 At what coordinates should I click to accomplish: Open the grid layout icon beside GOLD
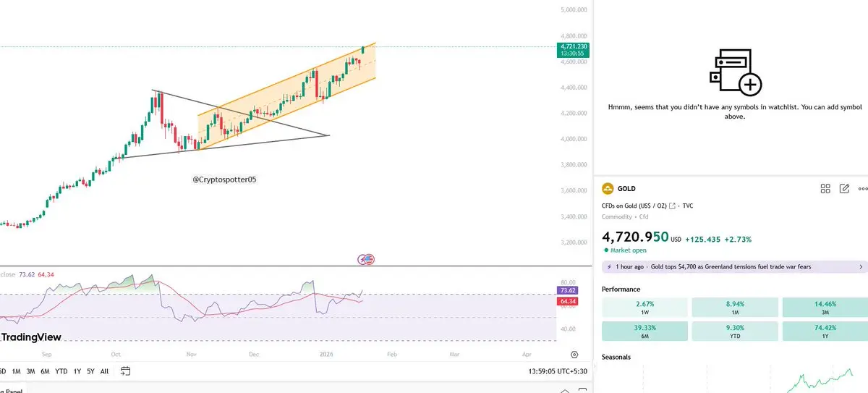point(825,189)
